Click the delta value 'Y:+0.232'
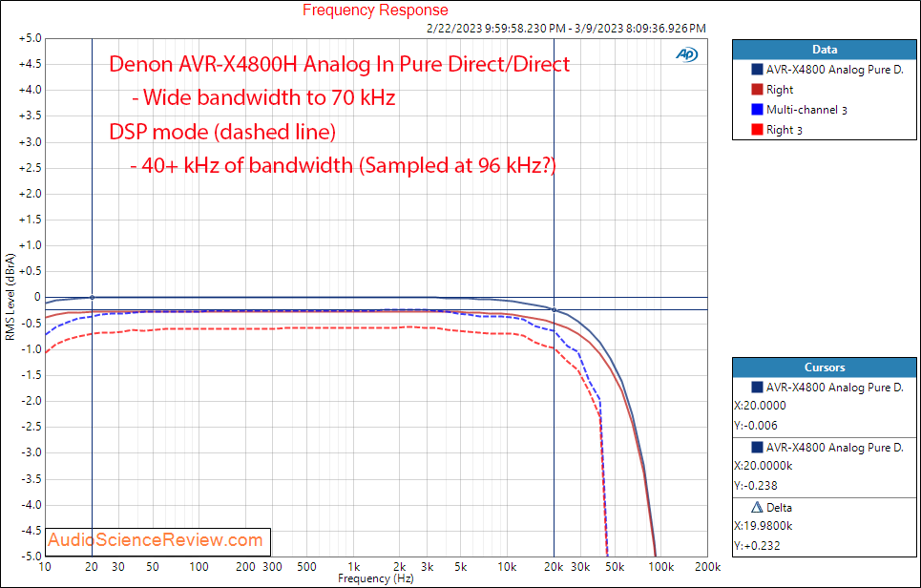This screenshot has height=588, width=921. pyautogui.click(x=757, y=546)
